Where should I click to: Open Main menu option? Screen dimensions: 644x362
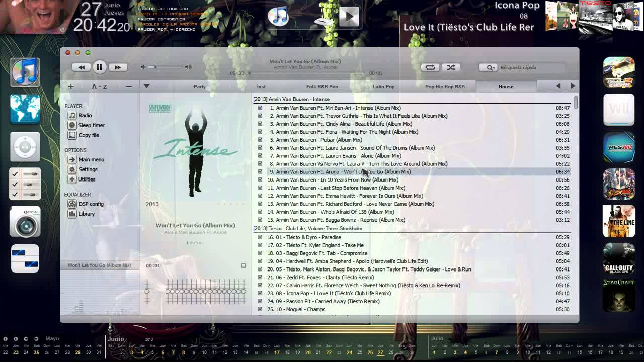click(x=87, y=159)
